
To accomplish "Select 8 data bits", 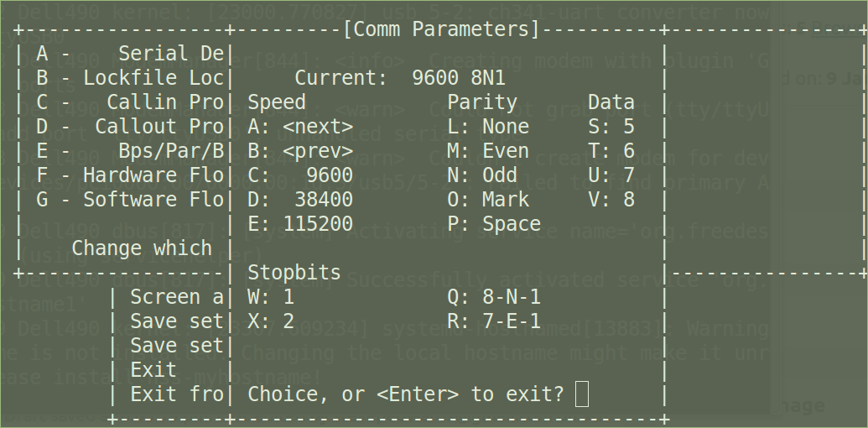I will click(x=611, y=200).
